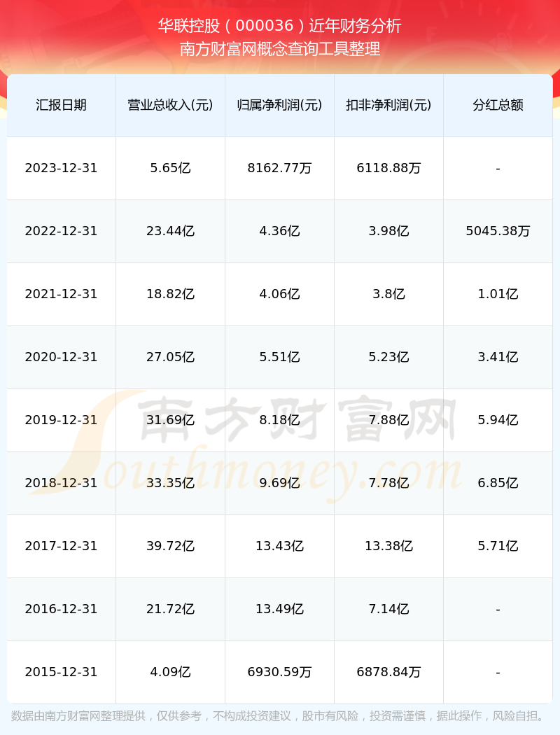Select the 5.23亿 cell
This screenshot has height=735, width=560.
[389, 357]
